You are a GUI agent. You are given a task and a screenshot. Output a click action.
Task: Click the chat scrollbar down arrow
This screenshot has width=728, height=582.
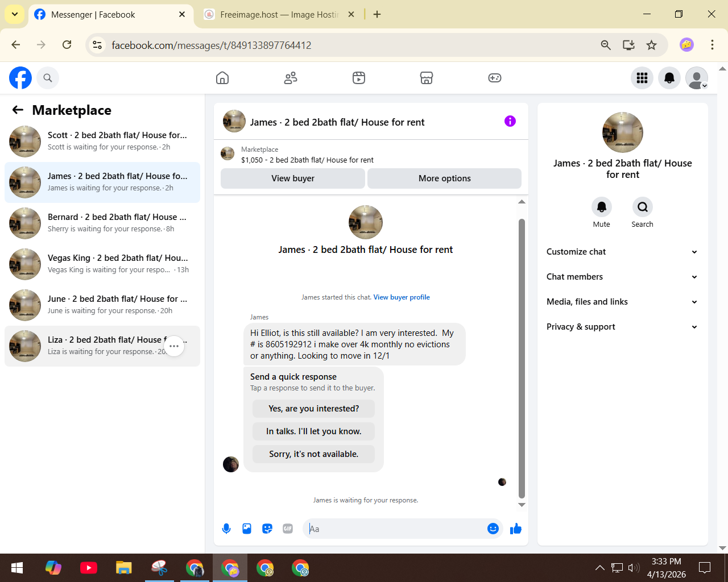pos(522,505)
